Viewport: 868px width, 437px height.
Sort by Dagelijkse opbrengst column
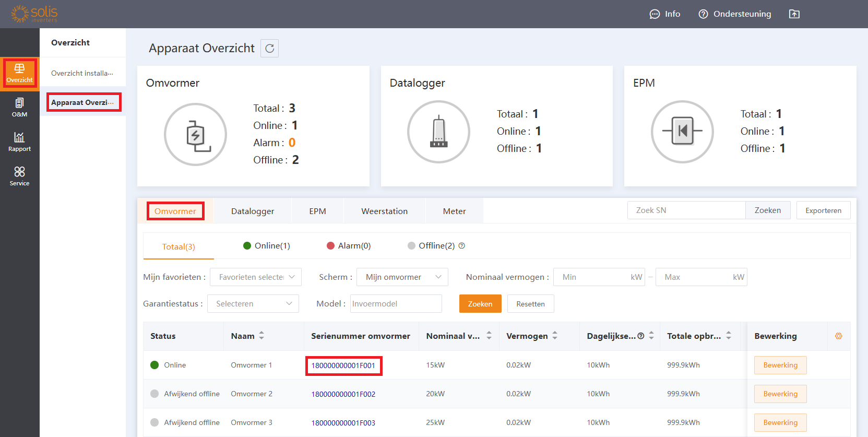(x=651, y=336)
